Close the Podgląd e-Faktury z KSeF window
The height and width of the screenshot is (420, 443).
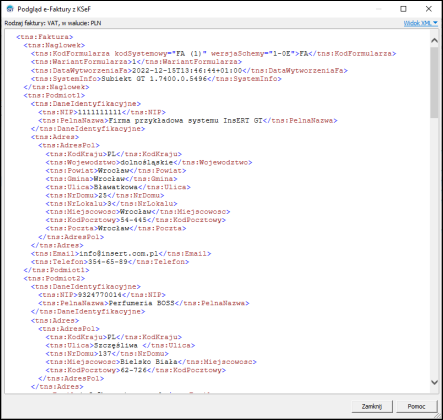429,9
